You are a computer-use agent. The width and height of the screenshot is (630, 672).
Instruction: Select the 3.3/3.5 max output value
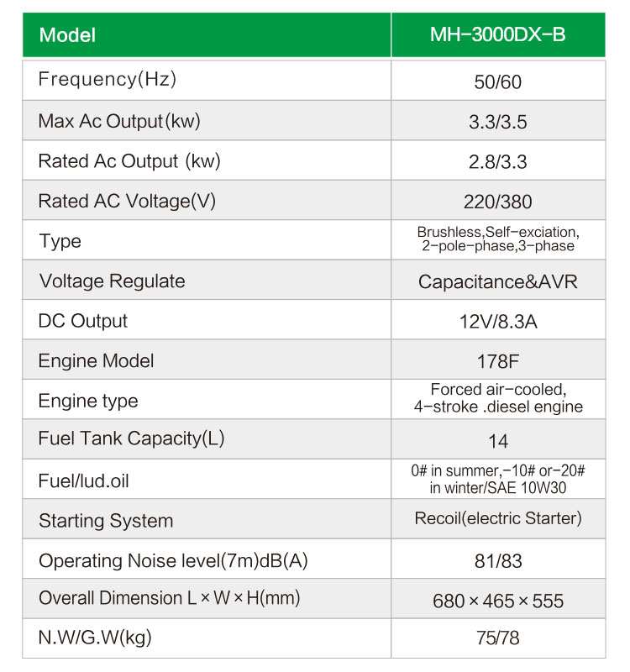tap(497, 122)
